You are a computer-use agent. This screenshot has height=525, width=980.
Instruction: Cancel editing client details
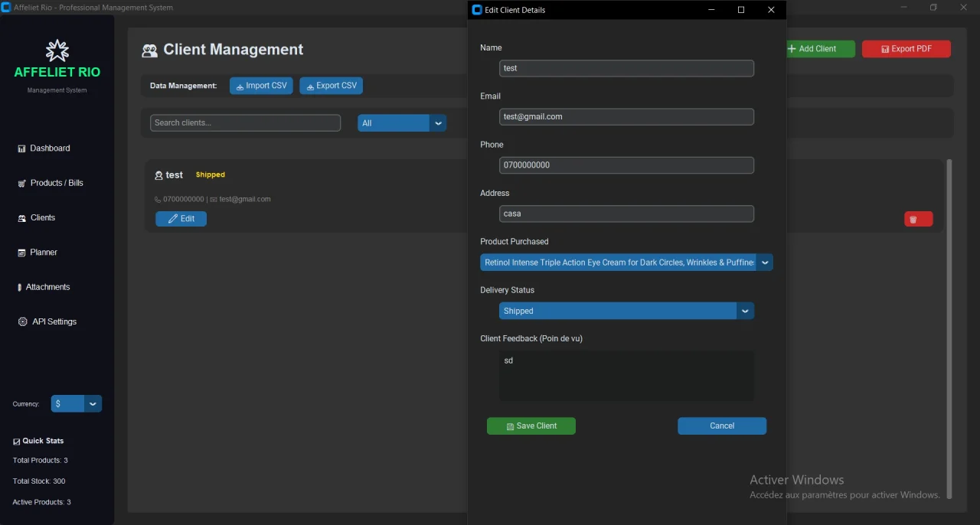(722, 426)
